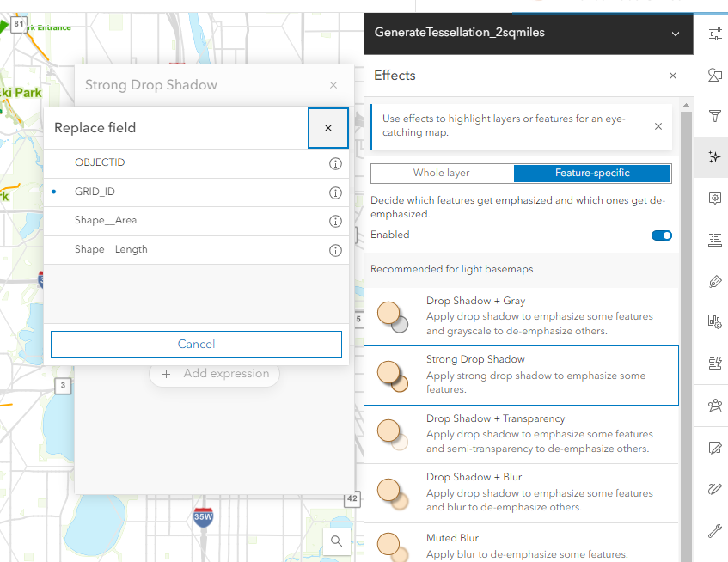Viewport: 728px width, 562px height.
Task: Open the Sharing panel from the sidebar
Action: pos(714,405)
